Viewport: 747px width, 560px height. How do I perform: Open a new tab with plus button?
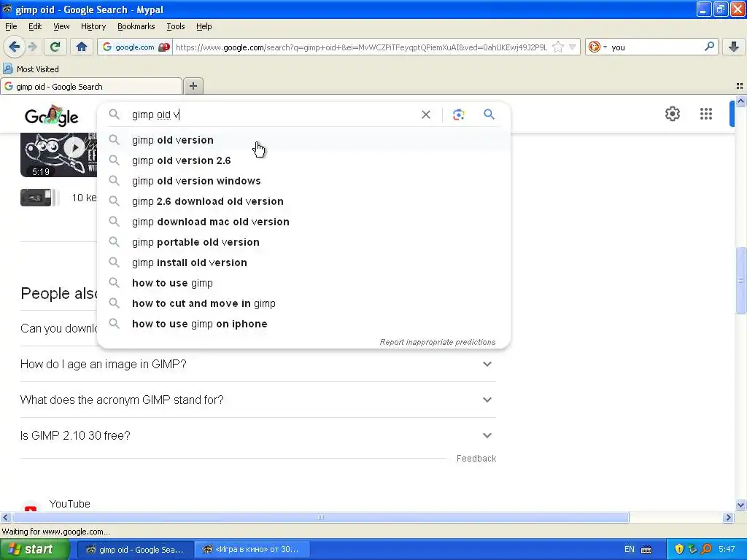pos(193,86)
